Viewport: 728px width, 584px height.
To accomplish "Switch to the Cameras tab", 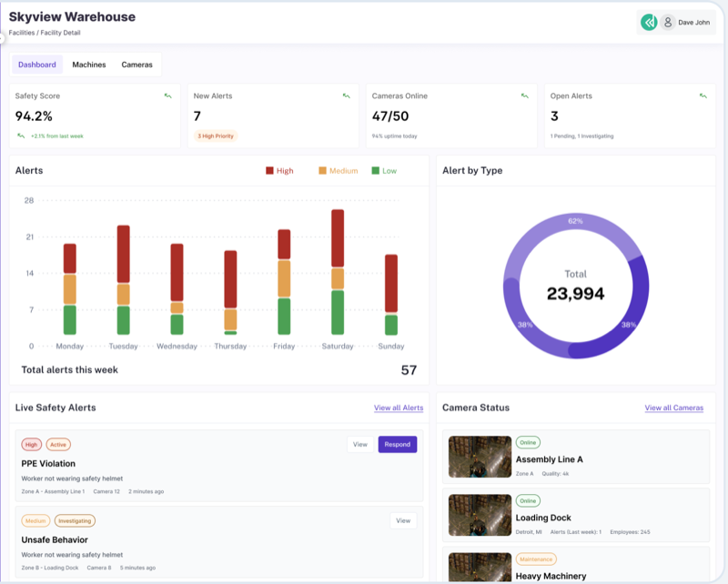I will [x=138, y=65].
